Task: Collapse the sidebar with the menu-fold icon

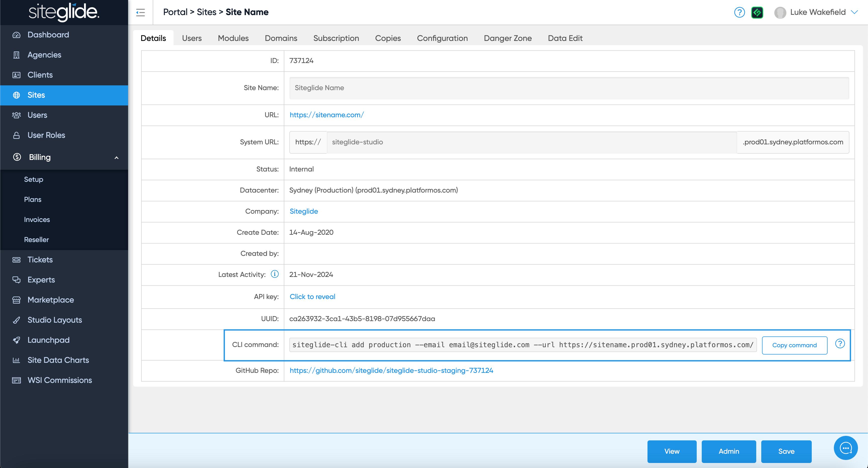Action: pos(140,13)
